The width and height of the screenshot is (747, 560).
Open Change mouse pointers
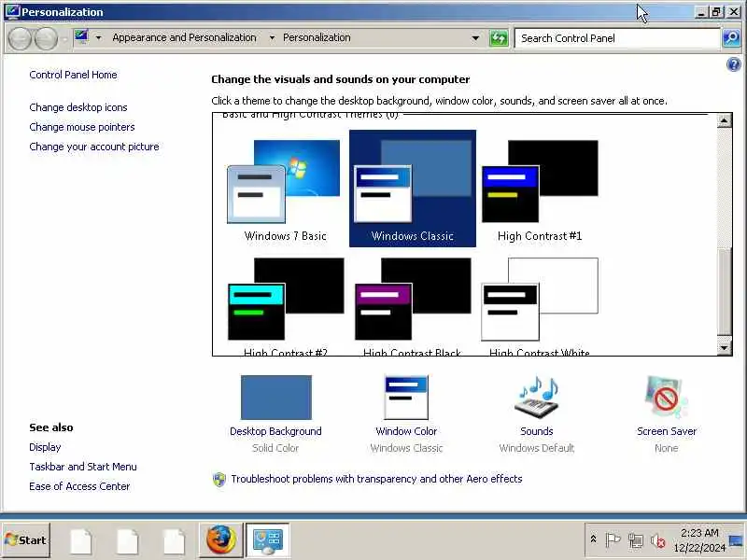(82, 127)
